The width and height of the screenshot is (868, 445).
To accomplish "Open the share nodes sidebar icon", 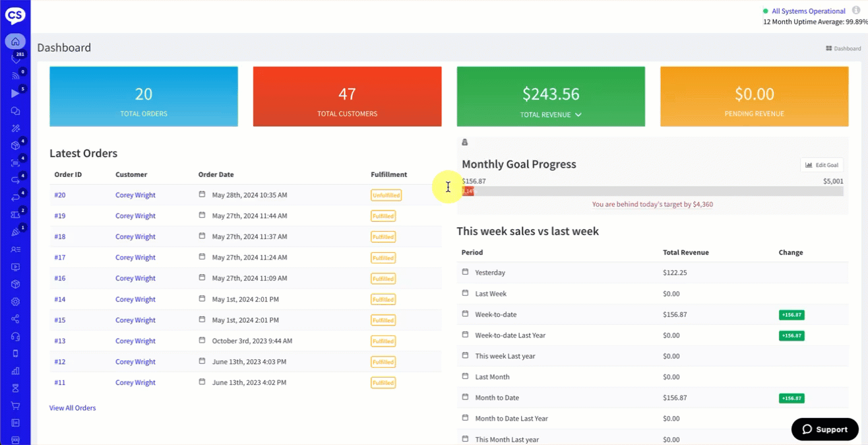I will (15, 319).
